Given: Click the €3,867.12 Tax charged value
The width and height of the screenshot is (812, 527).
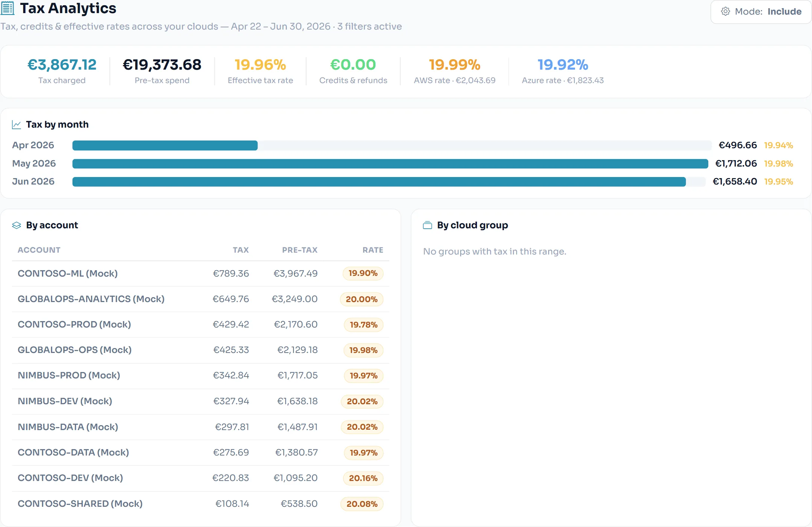Looking at the screenshot, I should [62, 65].
